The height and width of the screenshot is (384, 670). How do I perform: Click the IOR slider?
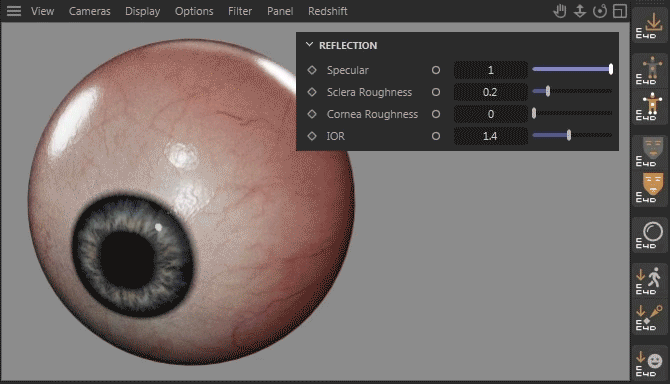(572, 135)
